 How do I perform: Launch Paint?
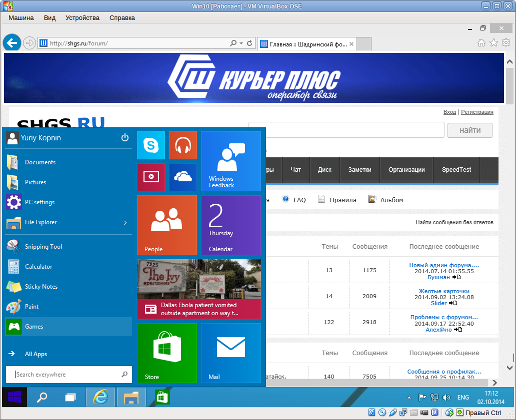click(68, 307)
